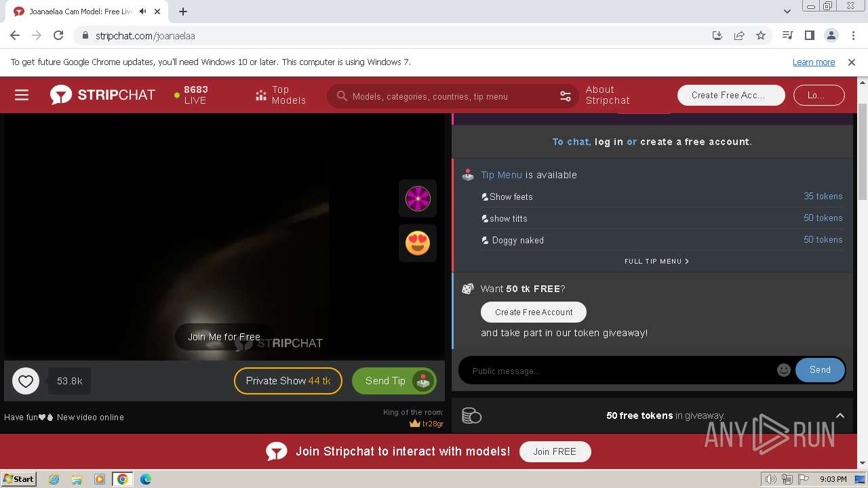
Task: Open the Tip Menu link
Action: [x=501, y=175]
